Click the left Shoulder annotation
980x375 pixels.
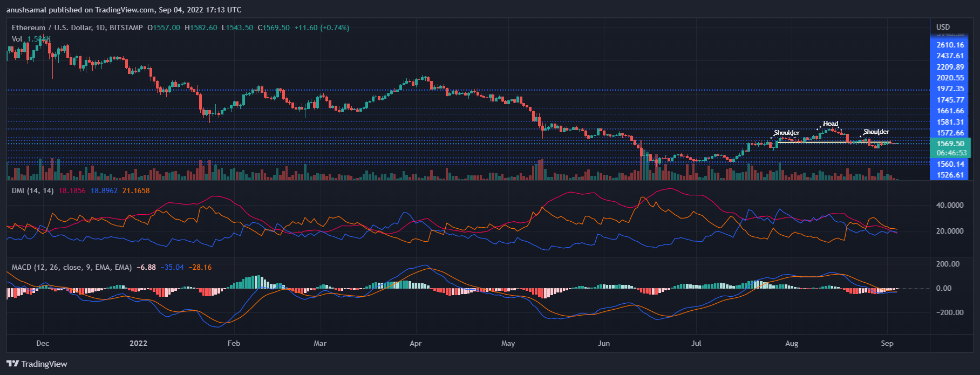pyautogui.click(x=787, y=133)
